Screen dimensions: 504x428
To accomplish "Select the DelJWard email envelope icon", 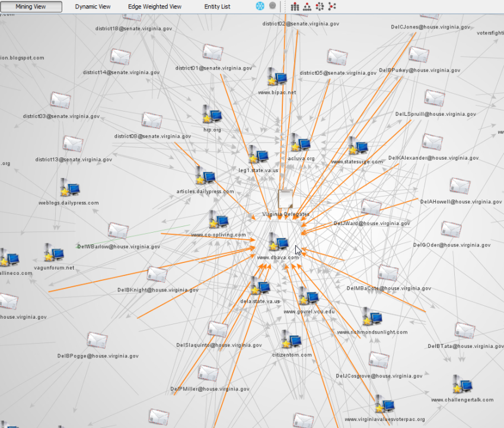I will 371,207.
